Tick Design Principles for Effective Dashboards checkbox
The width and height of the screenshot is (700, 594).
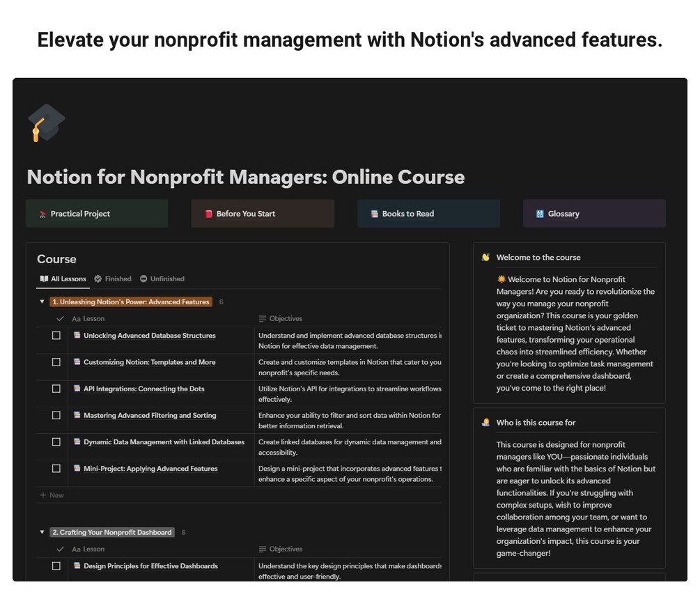pyautogui.click(x=56, y=566)
